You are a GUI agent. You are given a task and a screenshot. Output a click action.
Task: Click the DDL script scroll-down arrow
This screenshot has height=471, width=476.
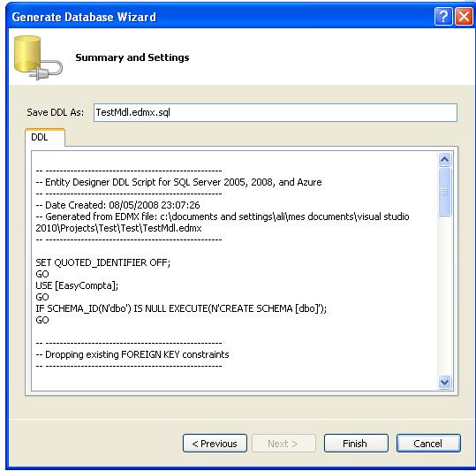click(445, 382)
